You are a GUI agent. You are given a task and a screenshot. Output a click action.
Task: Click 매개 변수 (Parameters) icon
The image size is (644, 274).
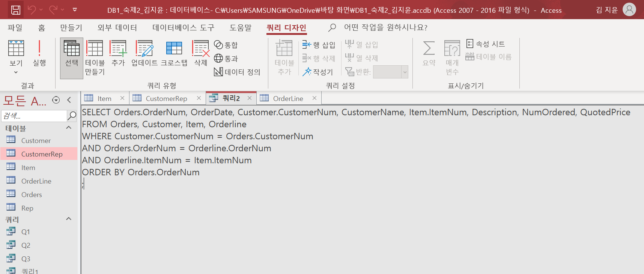pos(452,58)
